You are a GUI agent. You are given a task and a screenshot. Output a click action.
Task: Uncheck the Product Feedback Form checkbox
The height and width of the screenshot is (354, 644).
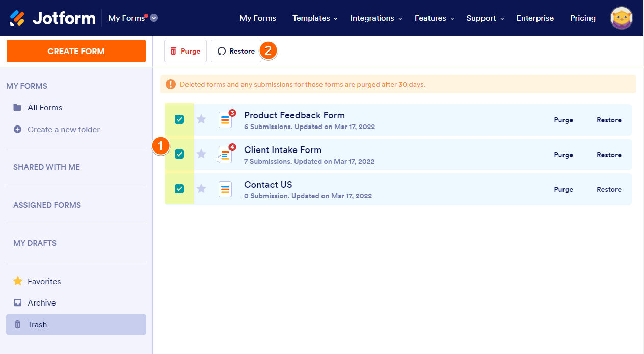tap(179, 119)
